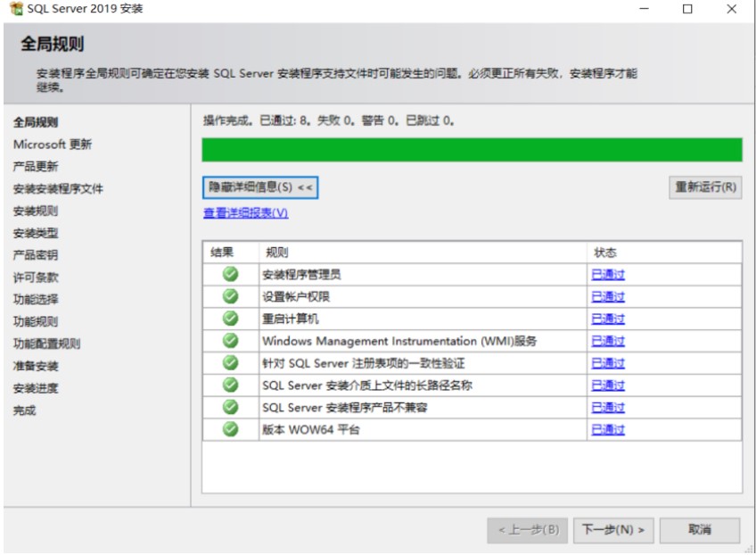
Task: Click green check icon for 安装程序管理员 row
Action: point(231,274)
